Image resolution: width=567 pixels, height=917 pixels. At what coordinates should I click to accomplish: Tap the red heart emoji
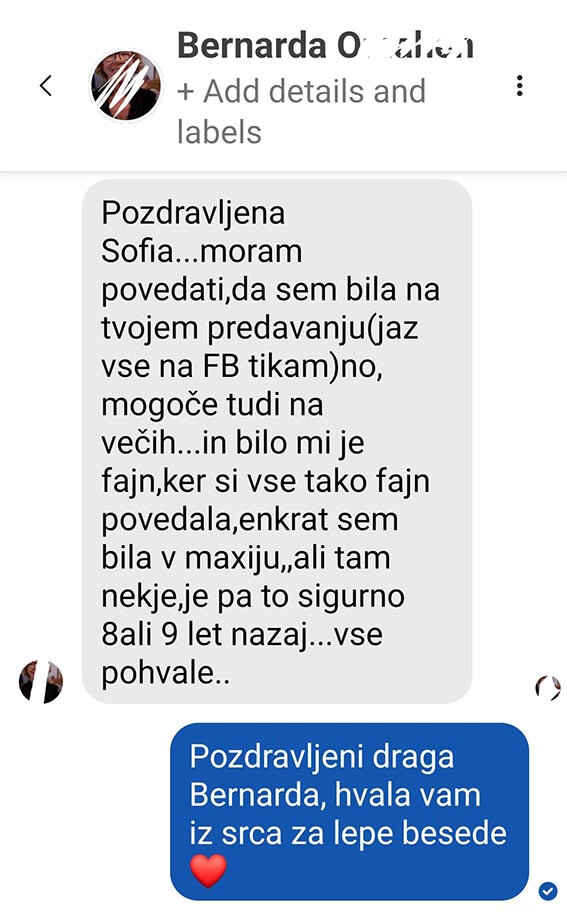tap(208, 870)
